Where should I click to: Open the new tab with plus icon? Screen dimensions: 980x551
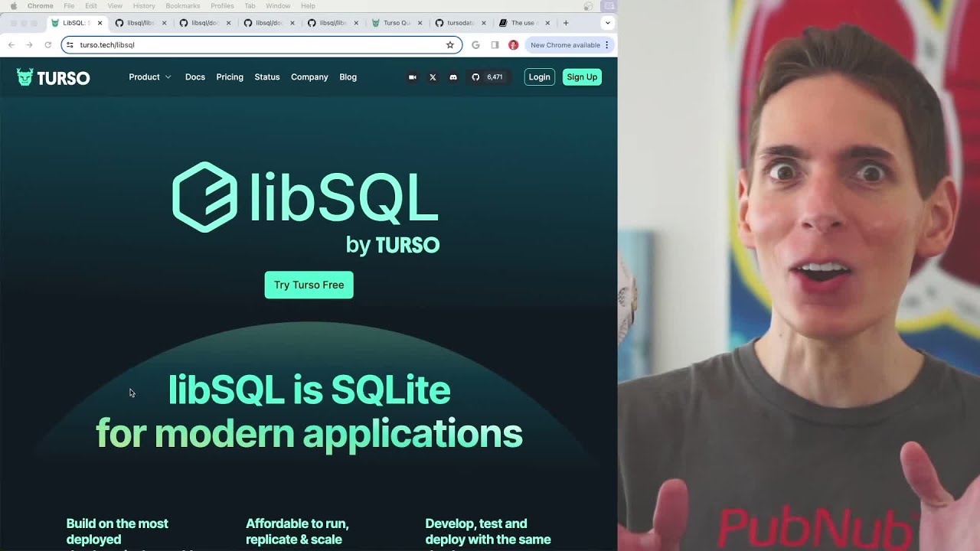[566, 23]
